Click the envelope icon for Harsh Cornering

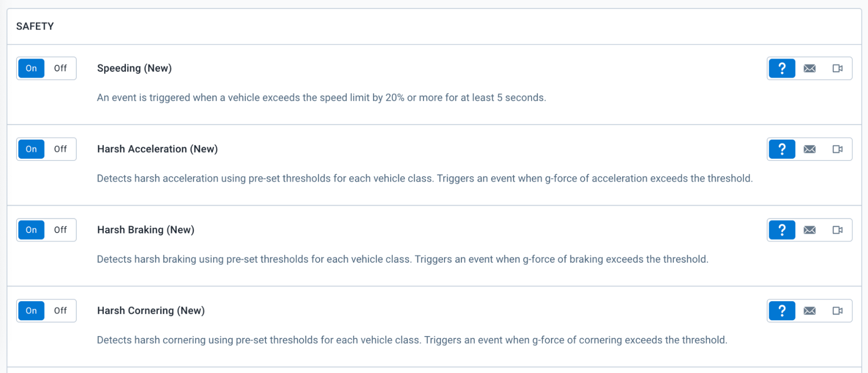pos(809,311)
